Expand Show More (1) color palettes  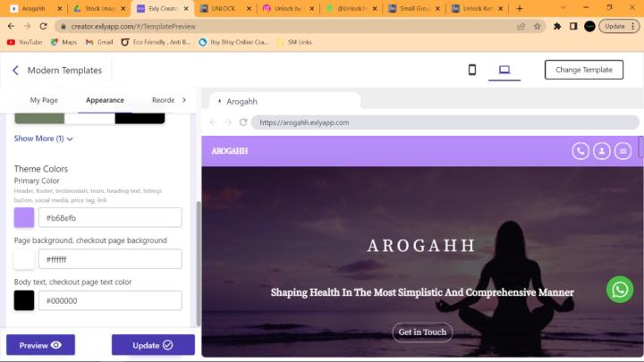[43, 139]
